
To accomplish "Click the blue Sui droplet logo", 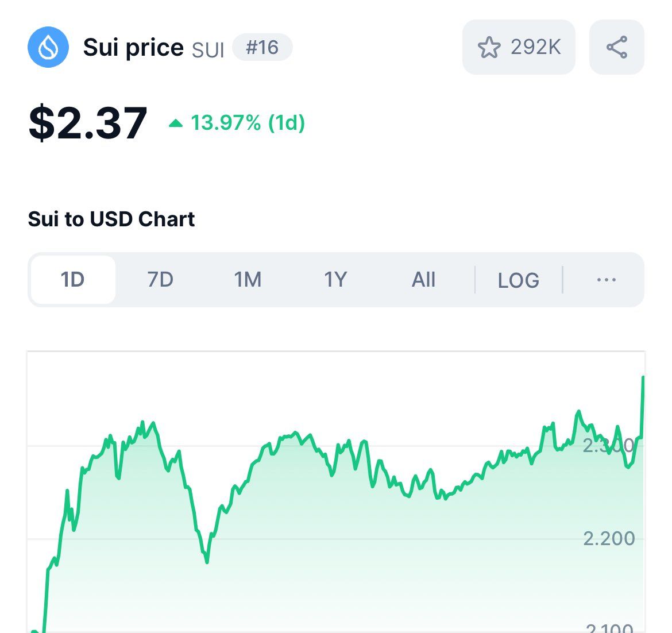I will [x=48, y=47].
